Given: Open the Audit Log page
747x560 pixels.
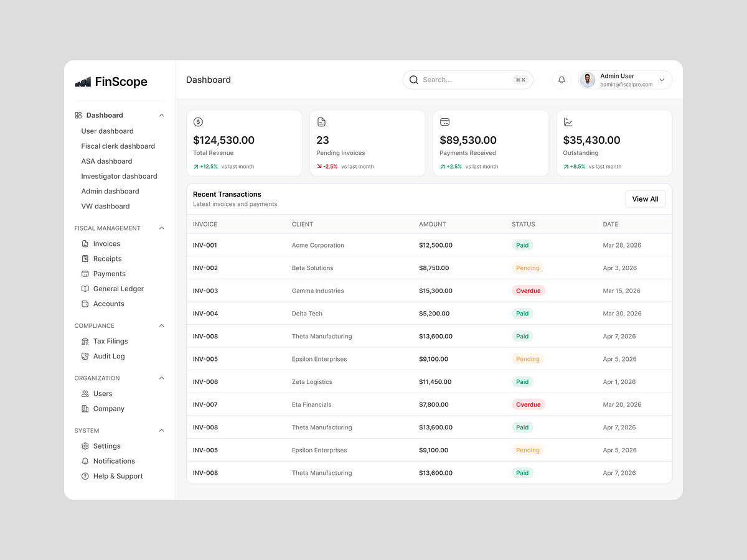Looking at the screenshot, I should click(109, 356).
